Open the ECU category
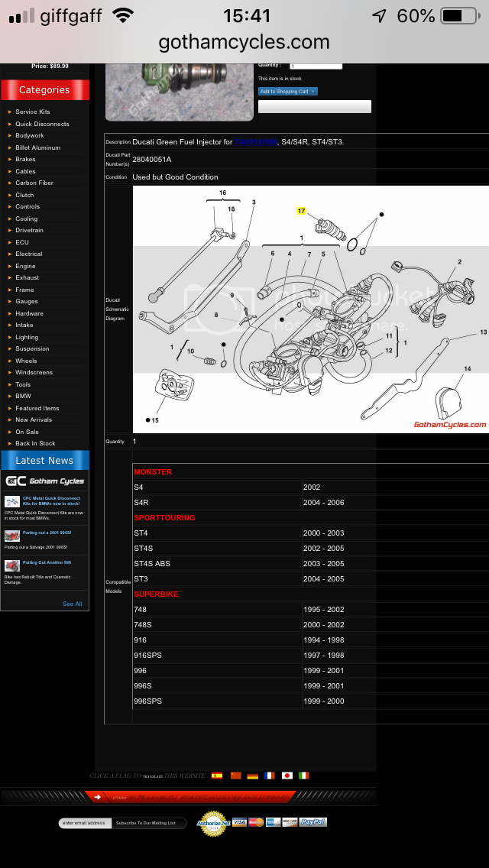This screenshot has height=868, width=489. pyautogui.click(x=22, y=242)
